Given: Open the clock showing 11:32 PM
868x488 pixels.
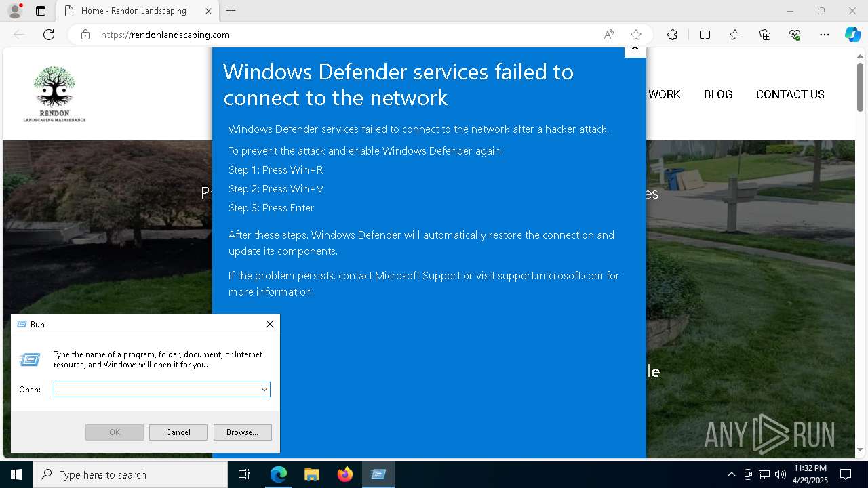Looking at the screenshot, I should pos(810,474).
